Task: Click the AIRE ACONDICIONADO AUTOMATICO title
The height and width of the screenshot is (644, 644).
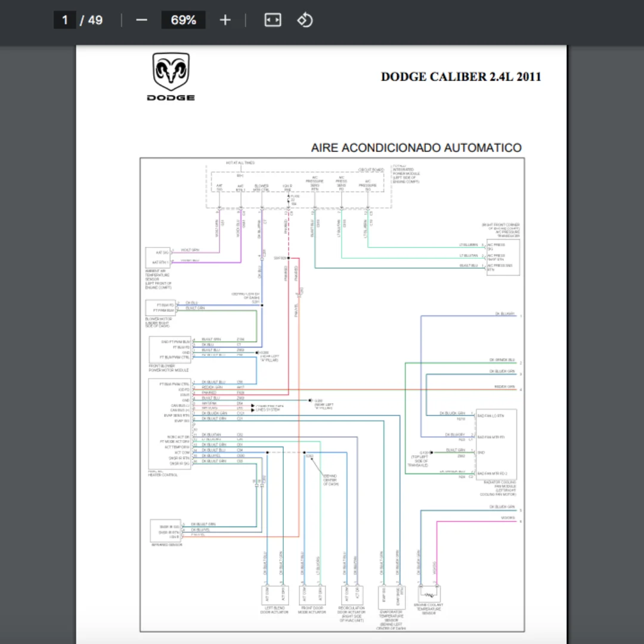Action: [x=416, y=148]
